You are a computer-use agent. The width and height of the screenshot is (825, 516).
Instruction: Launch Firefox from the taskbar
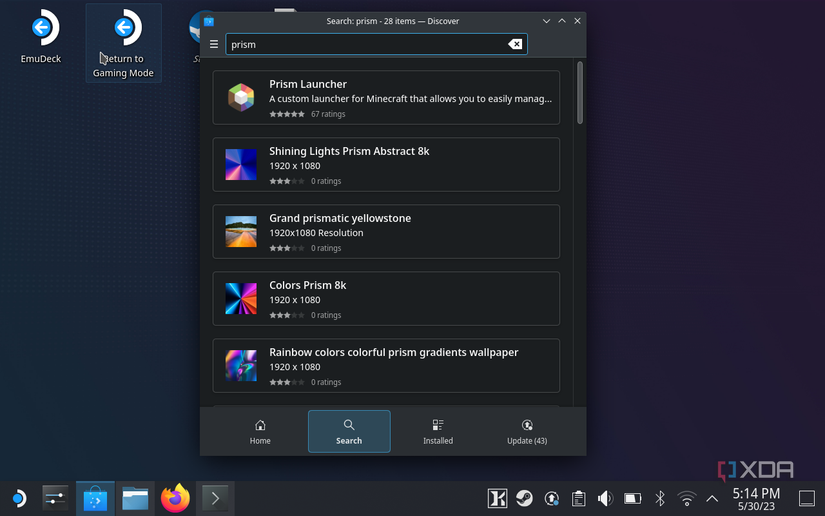[175, 498]
